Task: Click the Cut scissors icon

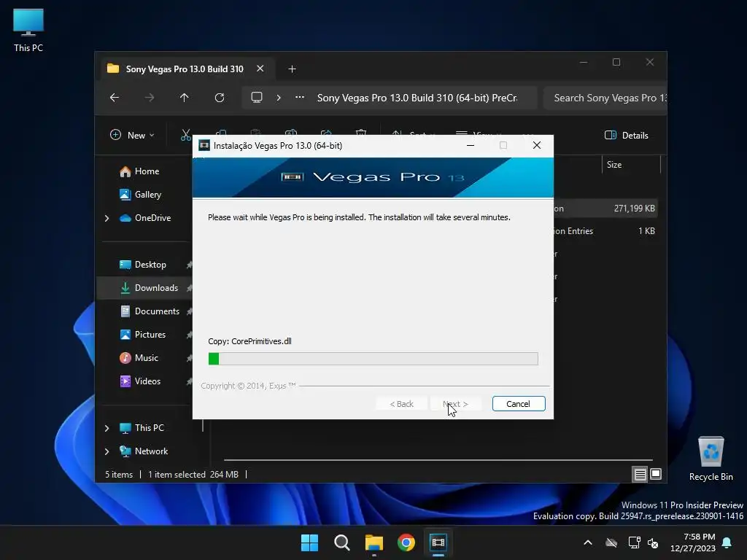Action: coord(186,135)
